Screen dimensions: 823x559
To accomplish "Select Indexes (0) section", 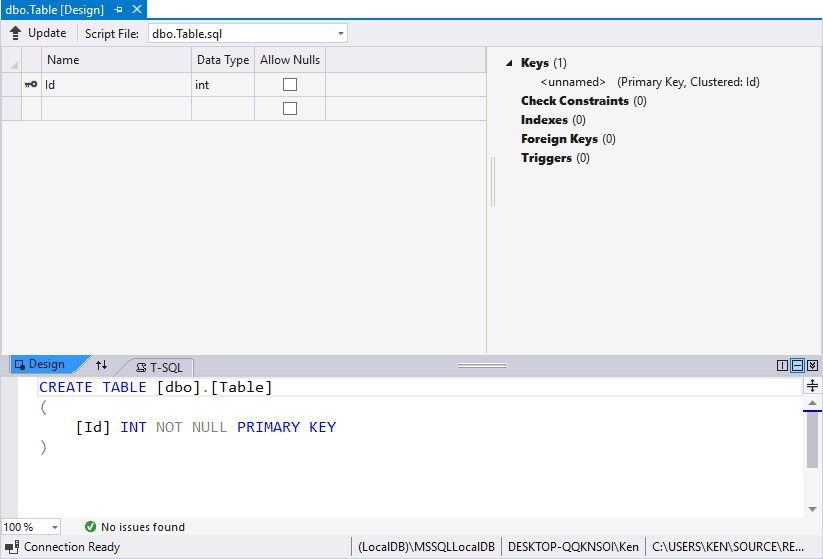I will (553, 120).
